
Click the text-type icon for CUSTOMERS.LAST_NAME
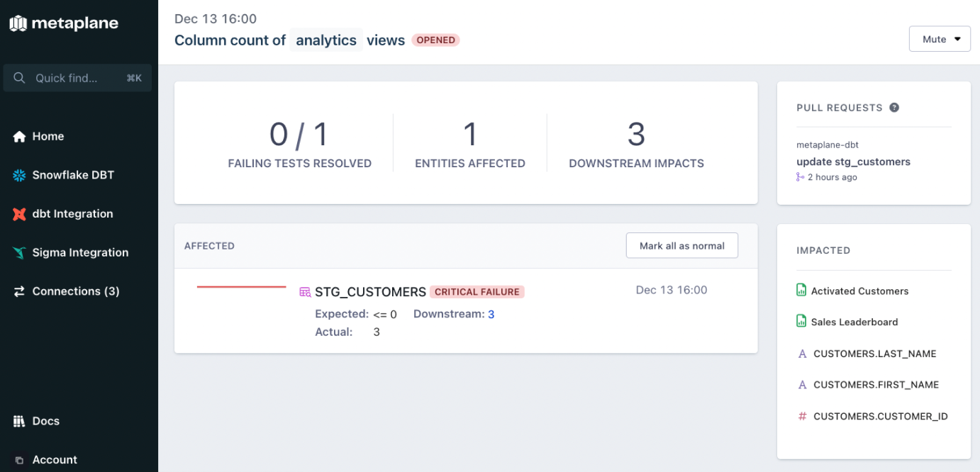coord(803,354)
